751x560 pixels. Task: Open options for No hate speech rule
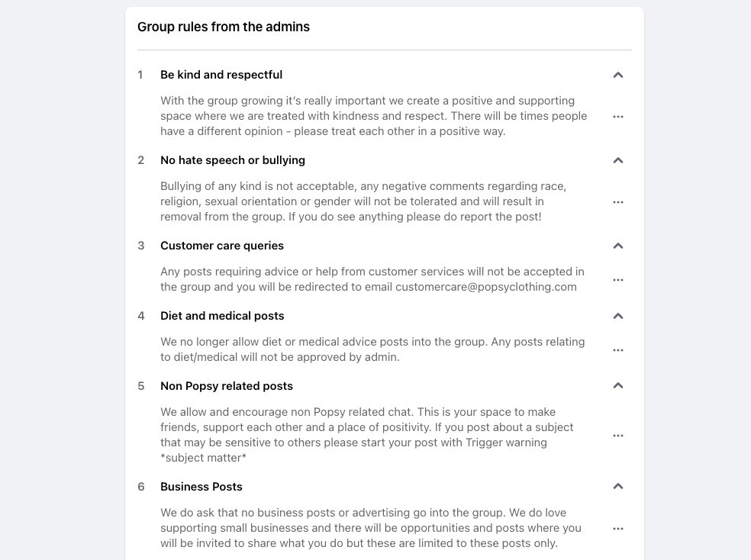pyautogui.click(x=618, y=202)
